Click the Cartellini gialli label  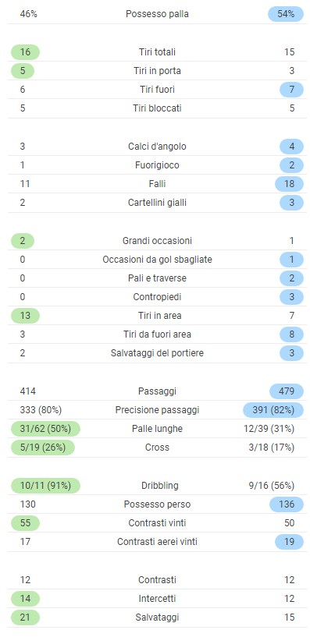[x=157, y=203]
